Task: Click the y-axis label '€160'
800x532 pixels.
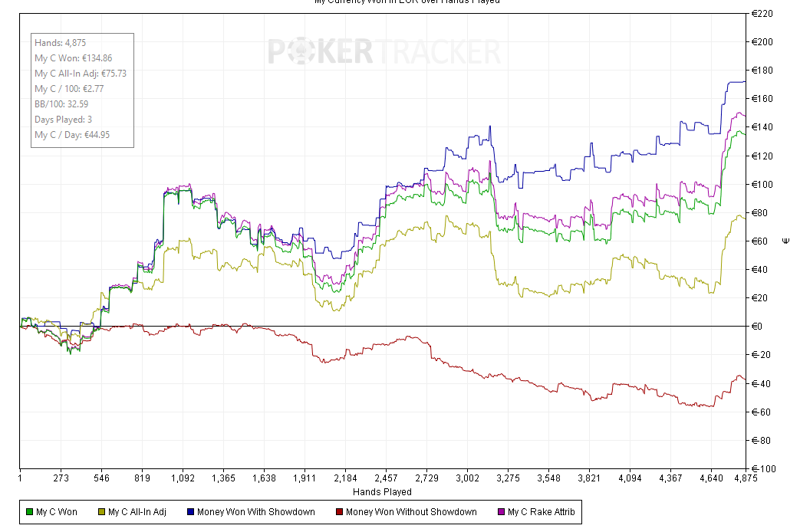Action: click(x=762, y=99)
